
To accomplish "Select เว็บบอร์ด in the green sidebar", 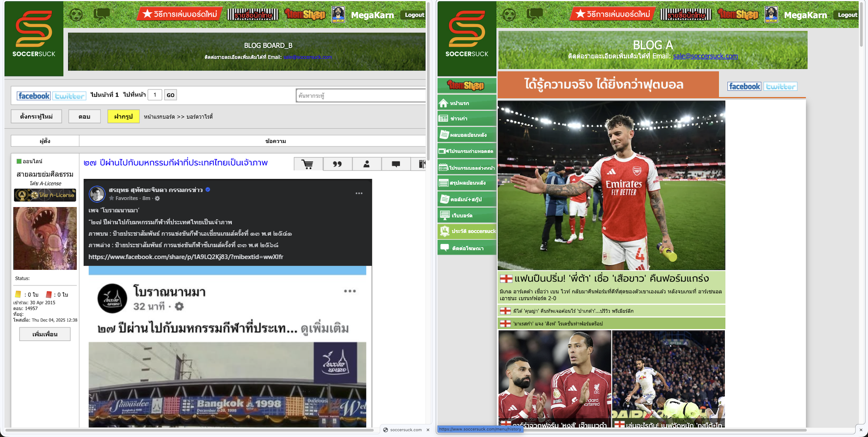I will pos(467,215).
